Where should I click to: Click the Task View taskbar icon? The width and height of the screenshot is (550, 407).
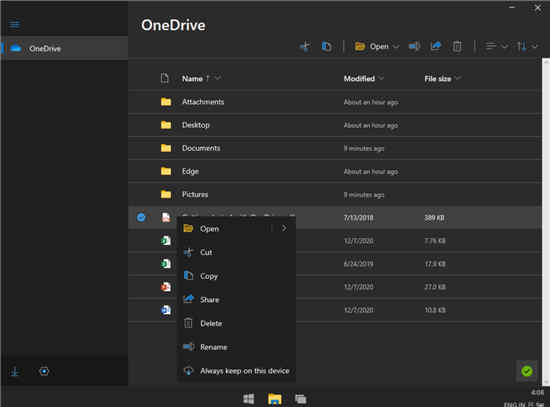click(x=301, y=399)
